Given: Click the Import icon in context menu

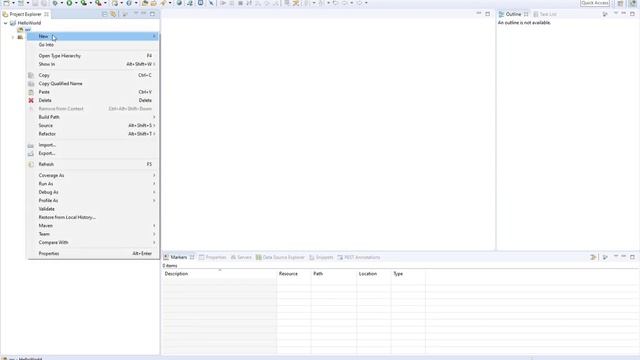Looking at the screenshot, I should coord(31,145).
